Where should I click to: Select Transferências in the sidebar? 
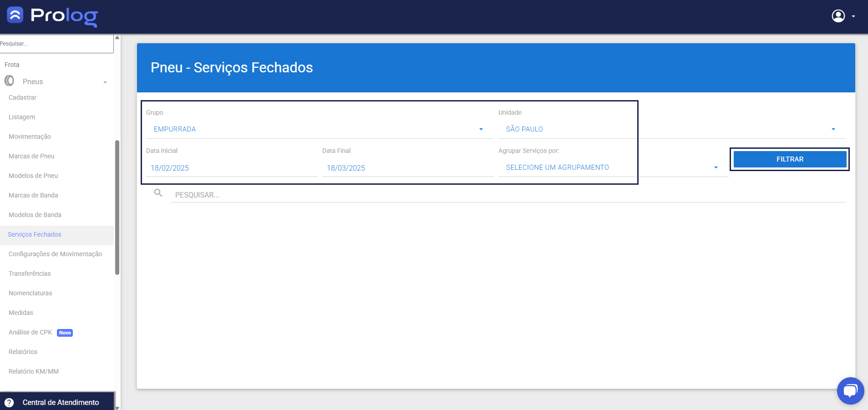(x=30, y=273)
